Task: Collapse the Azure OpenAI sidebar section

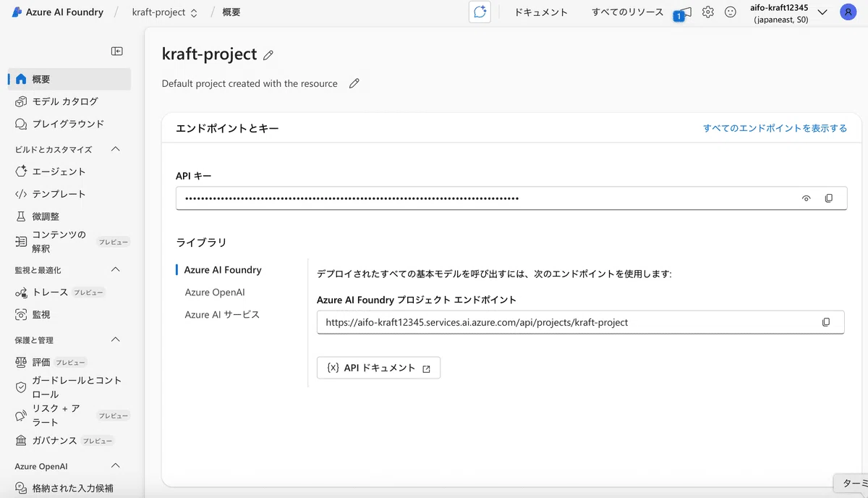Action: point(115,466)
